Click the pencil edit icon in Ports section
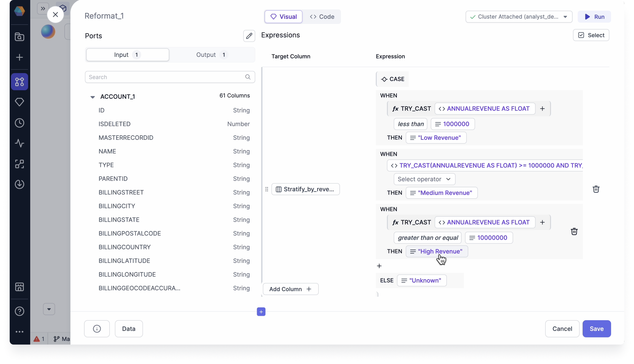 tap(249, 36)
